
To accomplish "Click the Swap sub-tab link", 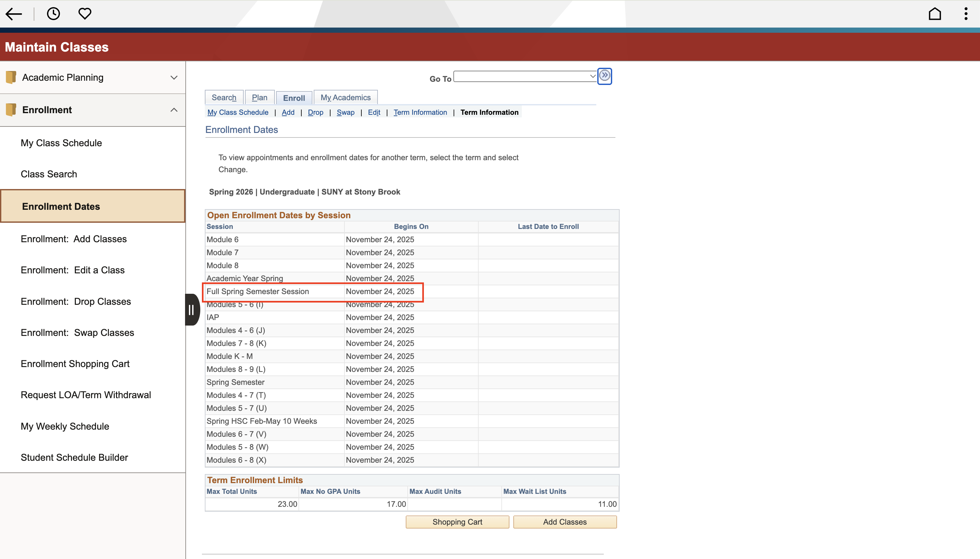I will pos(346,113).
